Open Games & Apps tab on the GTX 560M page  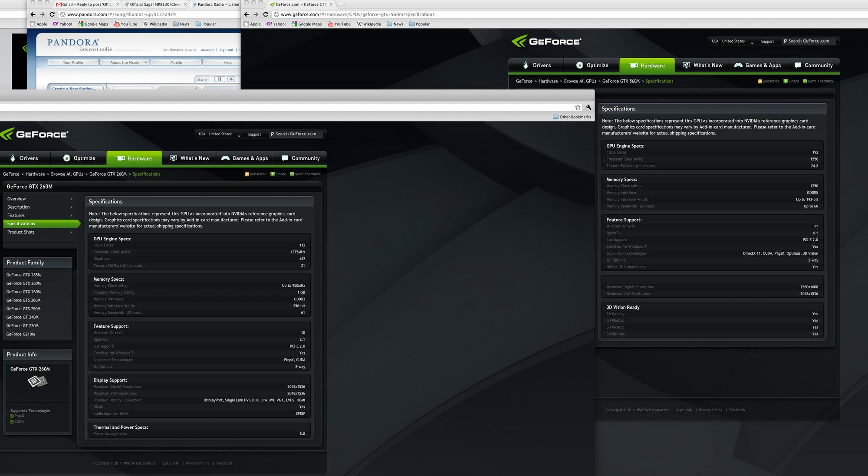click(757, 65)
